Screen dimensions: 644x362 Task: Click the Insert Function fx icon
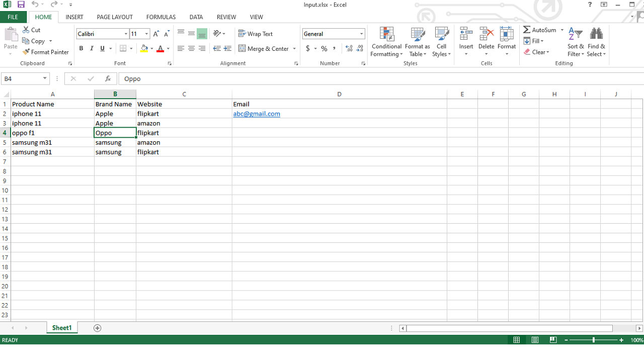108,79
